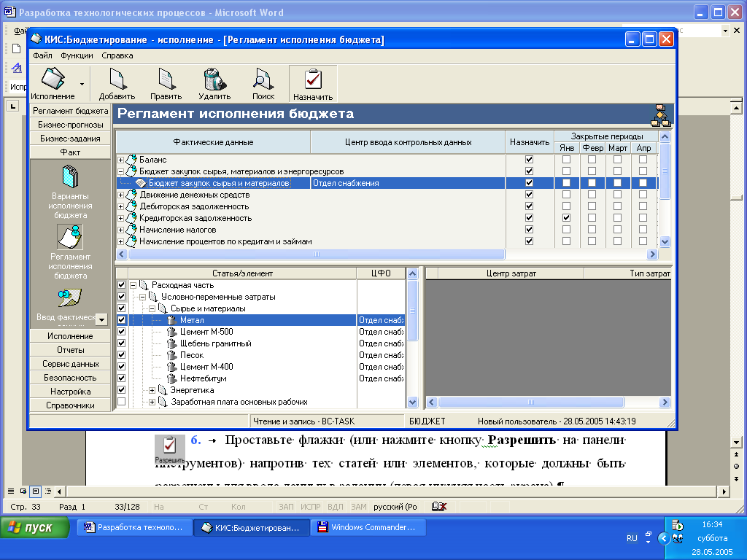The width and height of the screenshot is (747, 560).
Task: Open Справочники sidebar section
Action: tap(70, 405)
